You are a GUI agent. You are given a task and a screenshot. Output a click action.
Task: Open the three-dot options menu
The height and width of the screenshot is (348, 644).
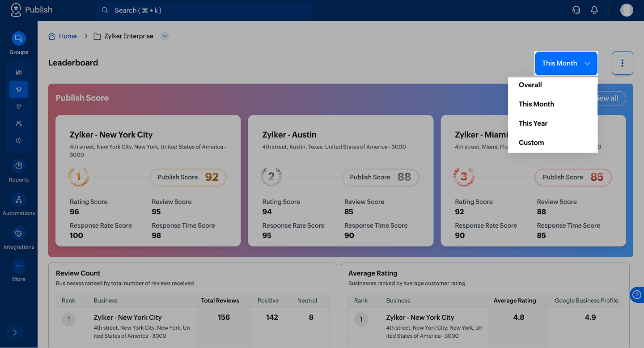(622, 63)
